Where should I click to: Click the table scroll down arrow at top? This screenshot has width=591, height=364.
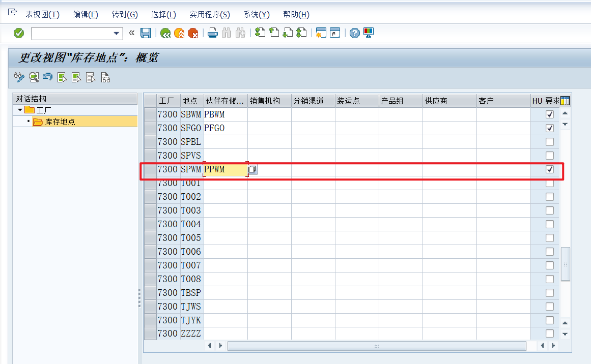565,124
